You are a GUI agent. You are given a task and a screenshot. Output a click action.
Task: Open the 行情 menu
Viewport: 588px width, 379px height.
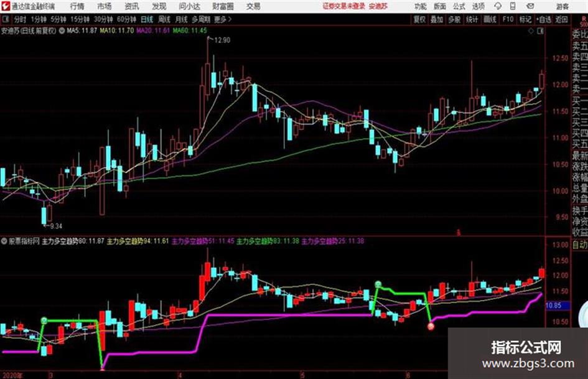[x=77, y=6]
